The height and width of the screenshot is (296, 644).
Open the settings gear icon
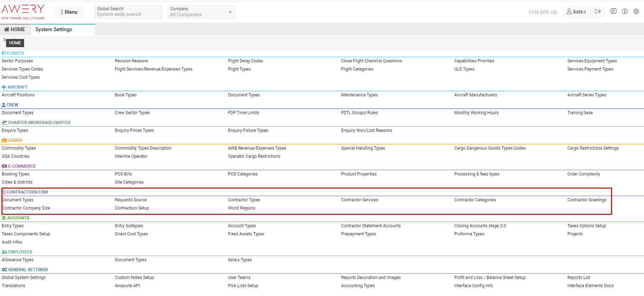pos(636,12)
